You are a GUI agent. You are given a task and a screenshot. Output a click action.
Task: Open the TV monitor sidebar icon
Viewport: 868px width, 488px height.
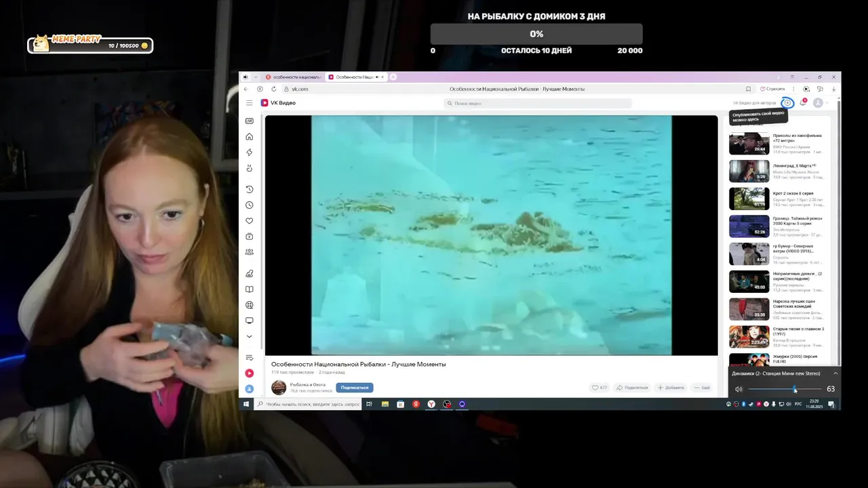click(x=250, y=321)
